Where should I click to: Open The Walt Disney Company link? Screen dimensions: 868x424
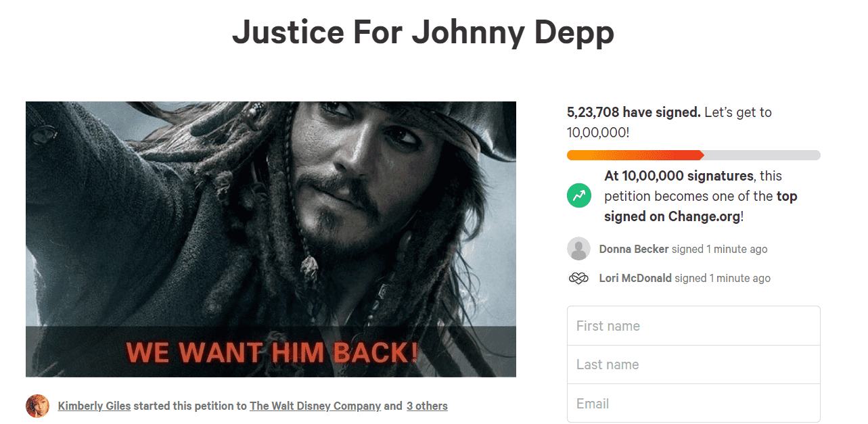315,406
